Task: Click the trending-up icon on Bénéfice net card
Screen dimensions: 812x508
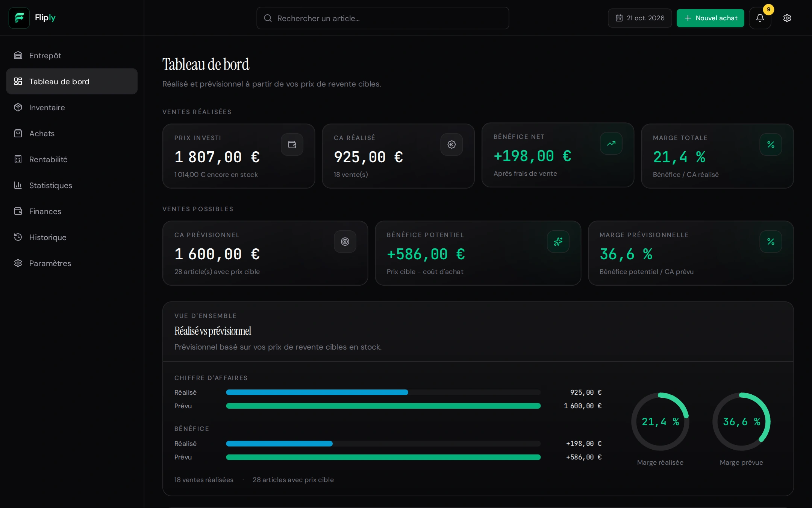Action: pyautogui.click(x=611, y=143)
